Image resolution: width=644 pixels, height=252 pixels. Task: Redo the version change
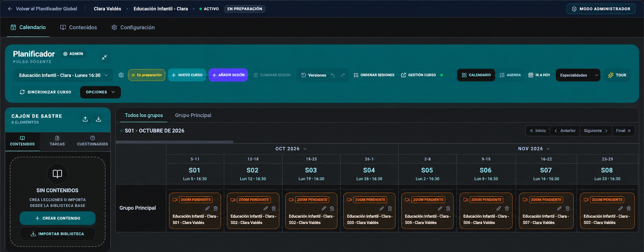[x=343, y=75]
